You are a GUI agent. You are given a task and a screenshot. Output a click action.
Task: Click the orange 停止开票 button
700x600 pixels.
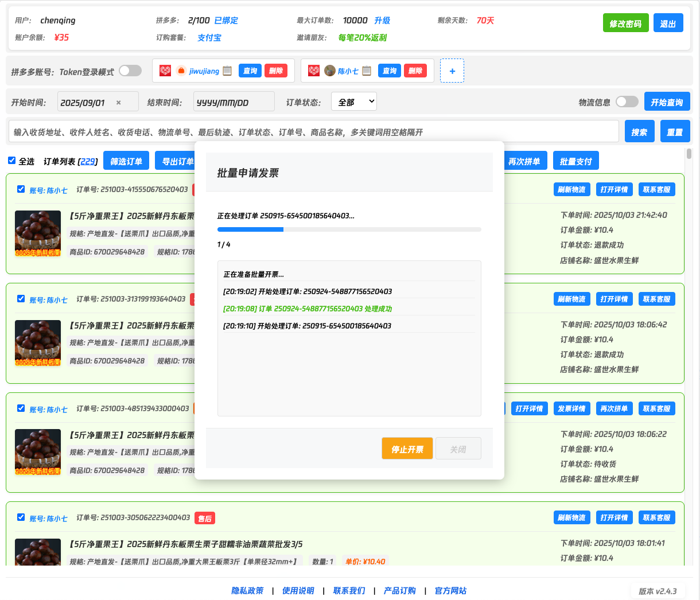(x=407, y=449)
